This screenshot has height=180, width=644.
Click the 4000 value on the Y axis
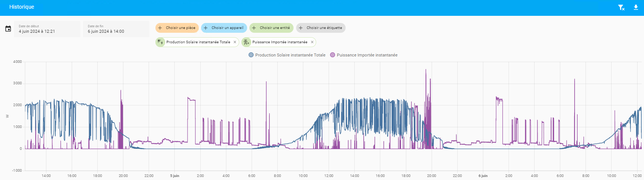(x=17, y=62)
